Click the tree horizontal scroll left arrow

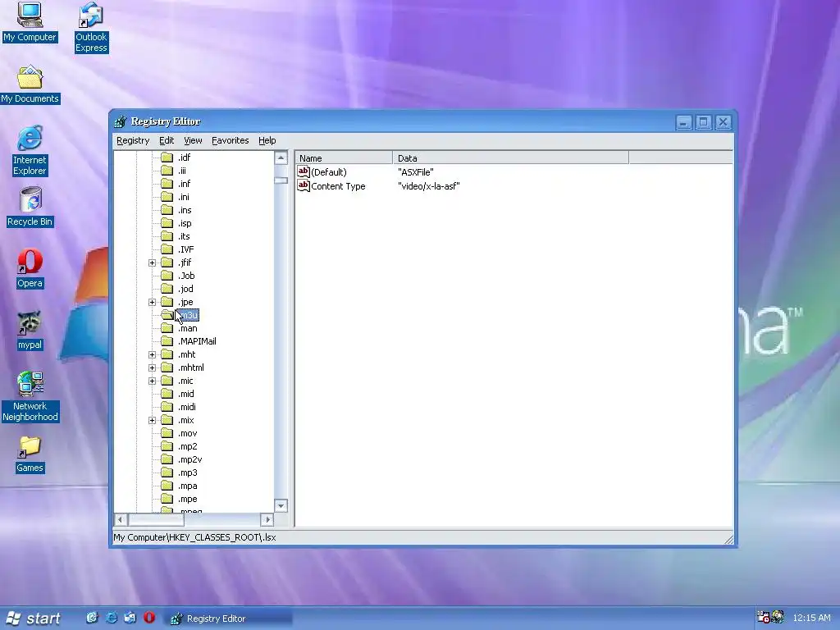[x=121, y=519]
